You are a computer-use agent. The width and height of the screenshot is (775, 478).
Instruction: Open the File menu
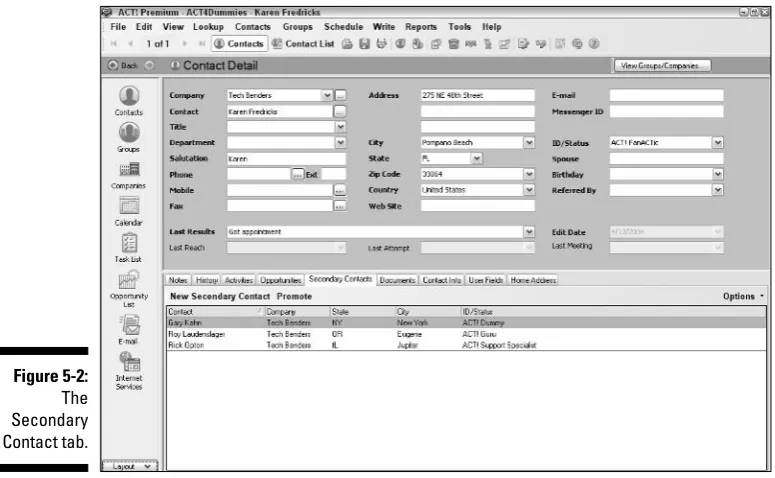[118, 27]
